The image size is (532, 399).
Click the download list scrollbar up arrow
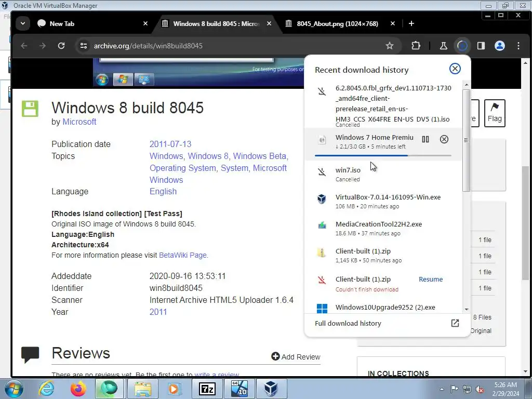tap(467, 85)
